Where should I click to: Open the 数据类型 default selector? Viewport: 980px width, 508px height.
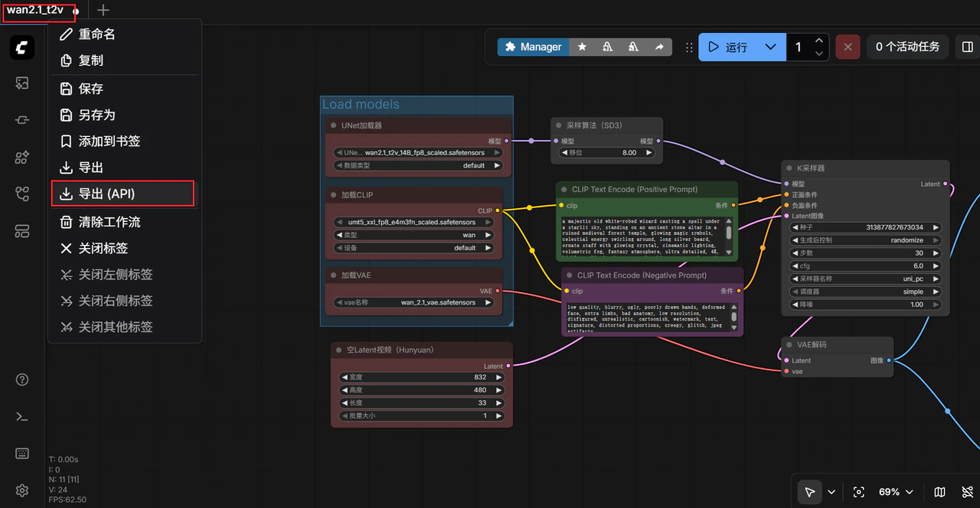[x=419, y=165]
